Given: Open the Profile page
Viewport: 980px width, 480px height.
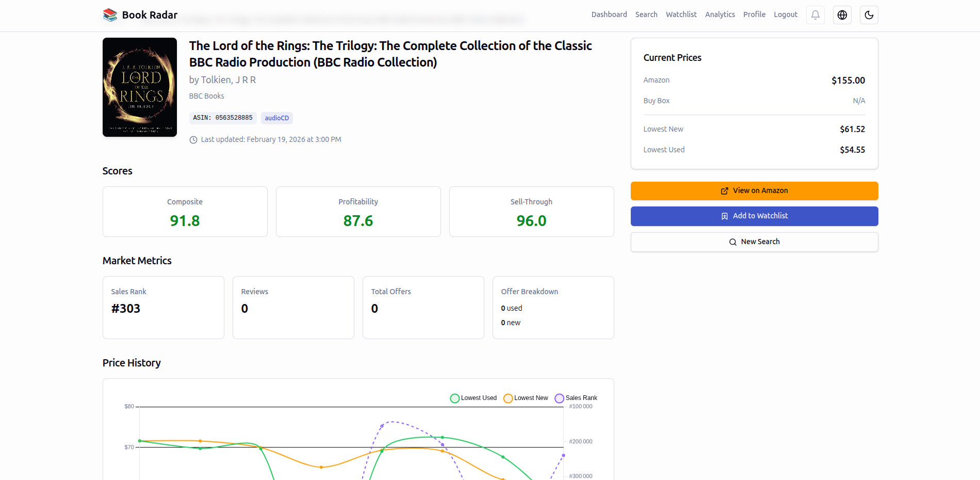Looking at the screenshot, I should pos(754,14).
